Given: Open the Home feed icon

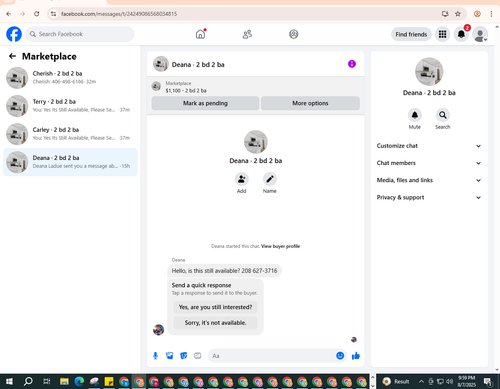Looking at the screenshot, I should click(200, 34).
